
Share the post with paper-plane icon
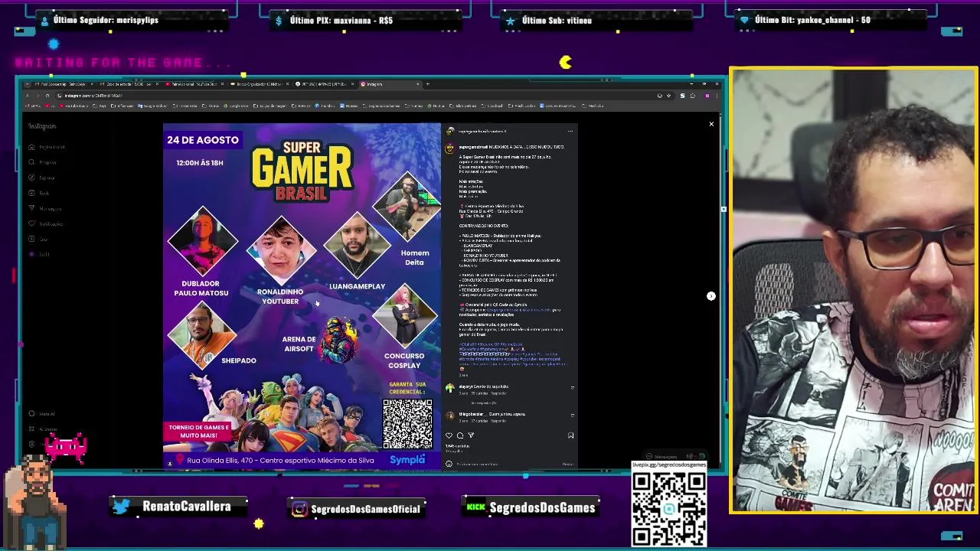(x=471, y=435)
